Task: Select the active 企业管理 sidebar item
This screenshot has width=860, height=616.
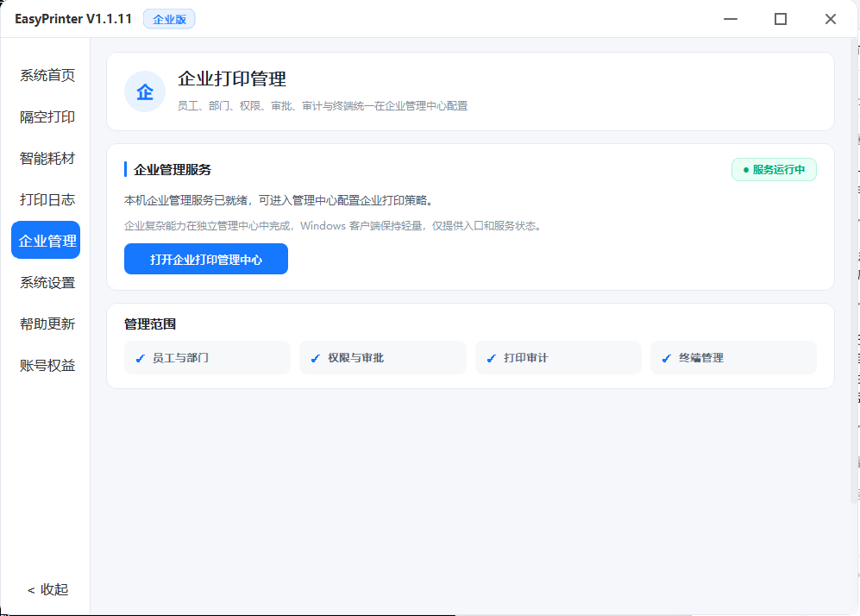Action: point(46,240)
